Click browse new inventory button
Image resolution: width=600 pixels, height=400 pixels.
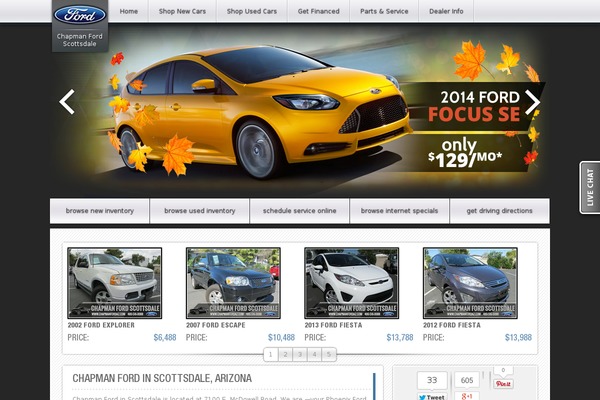(x=99, y=211)
